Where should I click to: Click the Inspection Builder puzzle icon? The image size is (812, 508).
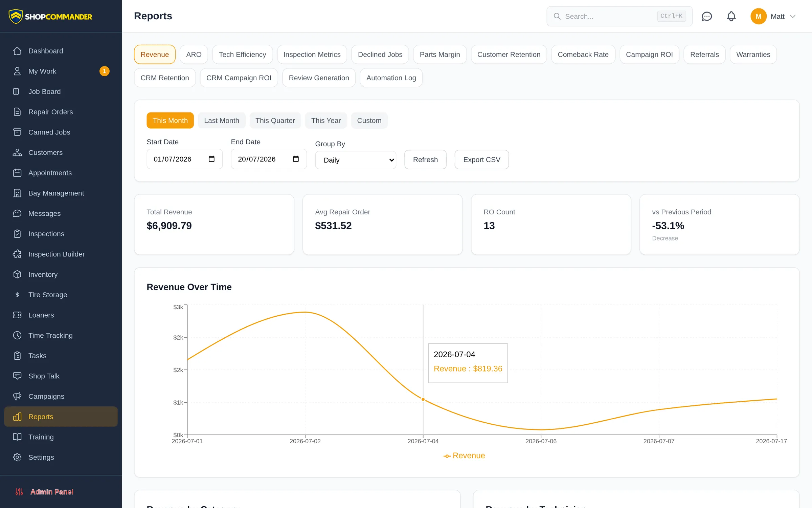click(17, 254)
